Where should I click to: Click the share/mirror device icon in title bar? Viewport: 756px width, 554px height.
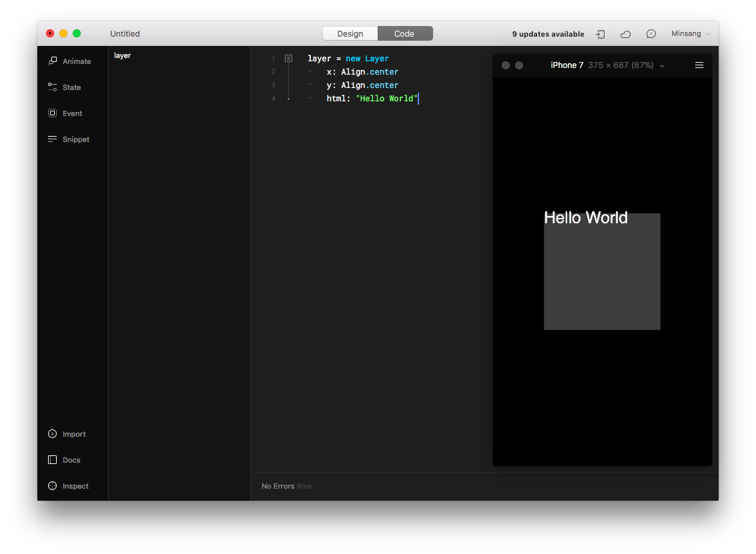(x=601, y=34)
